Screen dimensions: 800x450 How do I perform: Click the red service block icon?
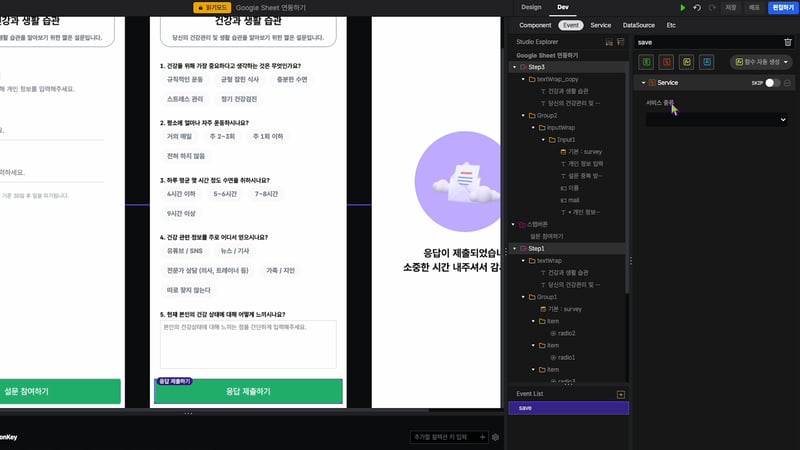click(666, 62)
